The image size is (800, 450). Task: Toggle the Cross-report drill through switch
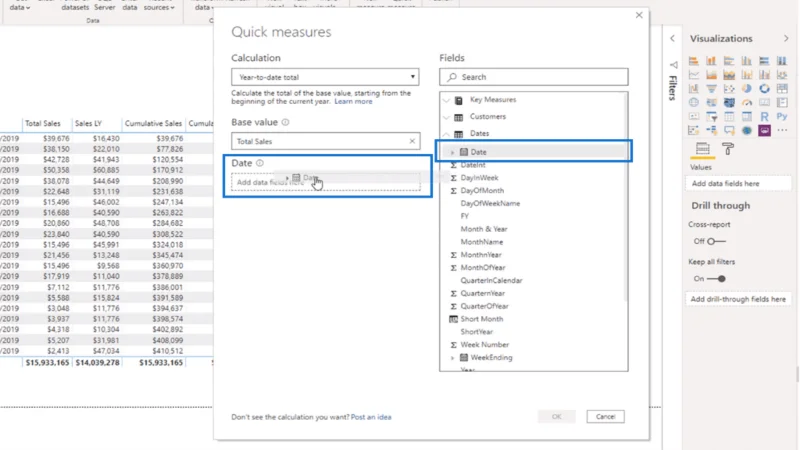click(716, 241)
